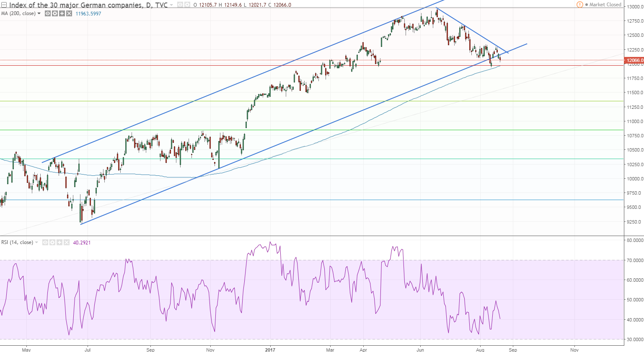Click the Market Closed status label

(x=605, y=5)
